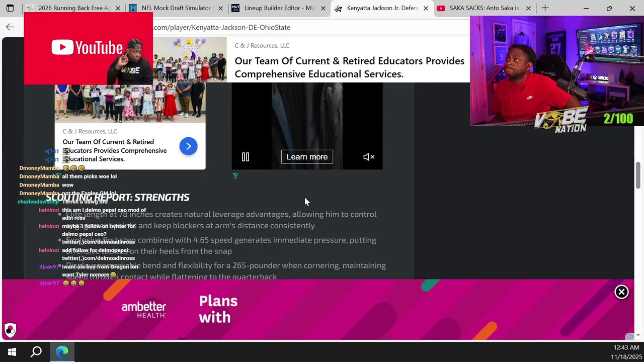Screen dimensions: 644x362
Task: Click Learn more on the video ad
Action: pyautogui.click(x=307, y=157)
